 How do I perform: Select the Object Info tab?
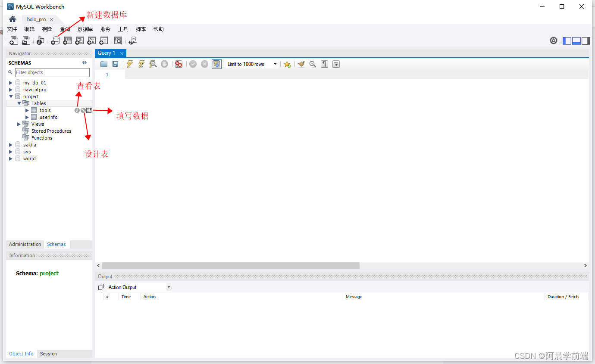(x=21, y=354)
